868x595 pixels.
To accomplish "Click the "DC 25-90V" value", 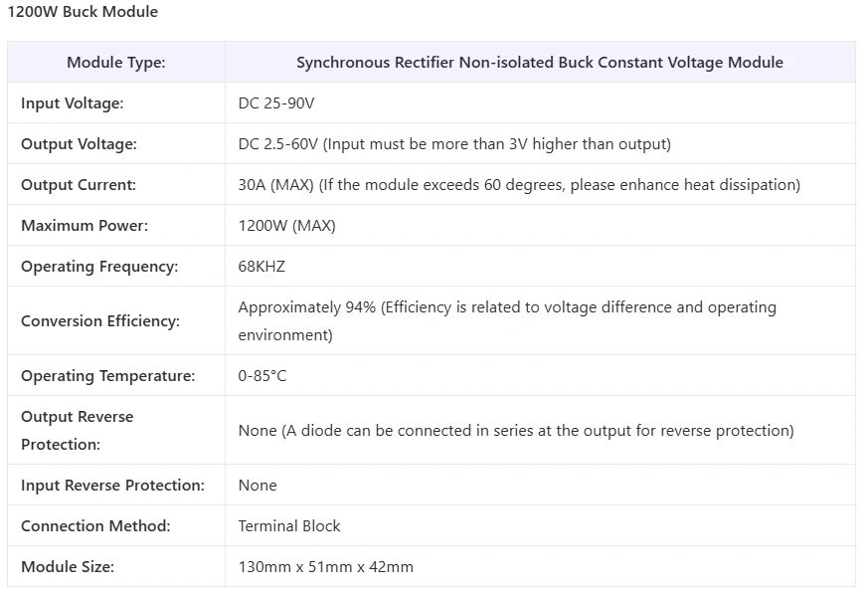I will tap(276, 103).
